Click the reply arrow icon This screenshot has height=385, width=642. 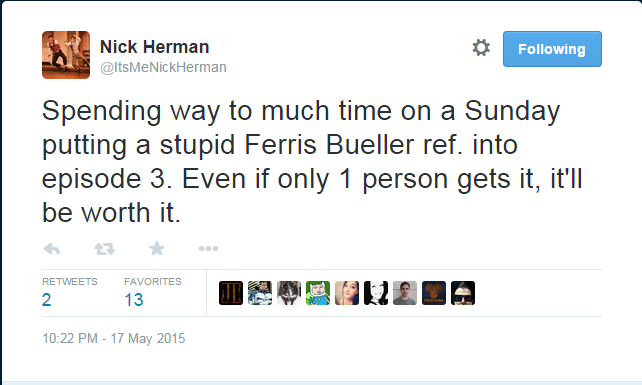click(52, 249)
